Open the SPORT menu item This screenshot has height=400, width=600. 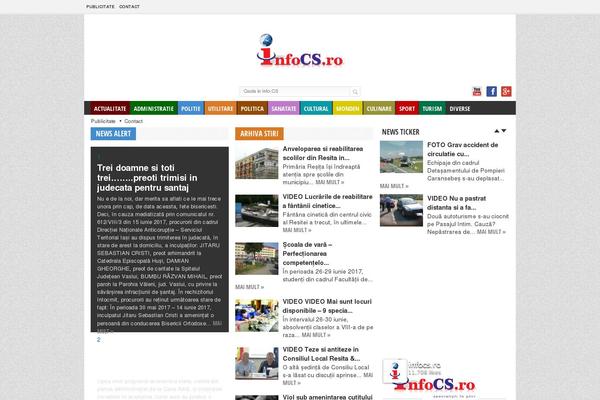[x=407, y=109]
